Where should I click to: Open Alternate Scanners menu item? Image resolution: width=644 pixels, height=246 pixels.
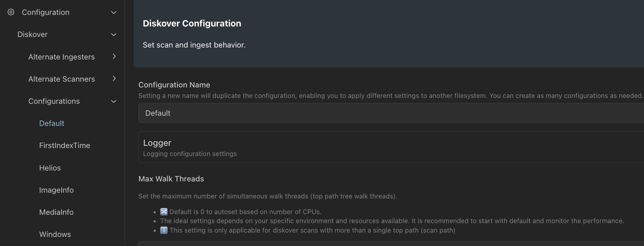(62, 79)
